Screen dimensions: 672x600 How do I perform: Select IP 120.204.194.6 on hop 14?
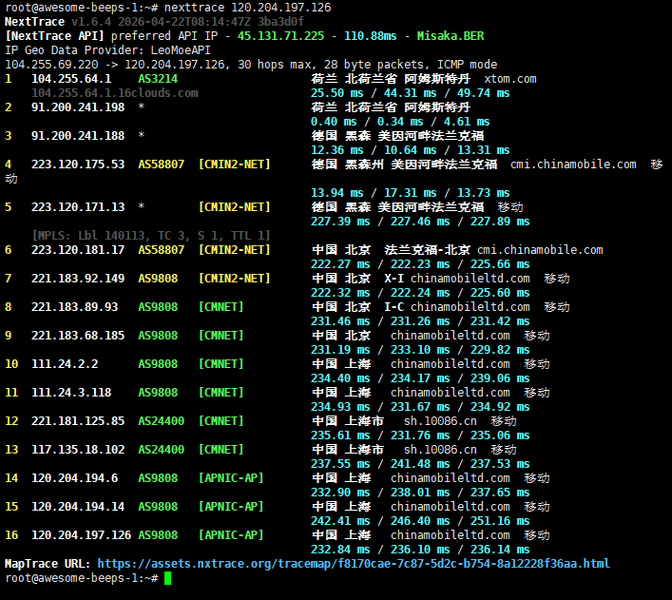pyautogui.click(x=75, y=478)
